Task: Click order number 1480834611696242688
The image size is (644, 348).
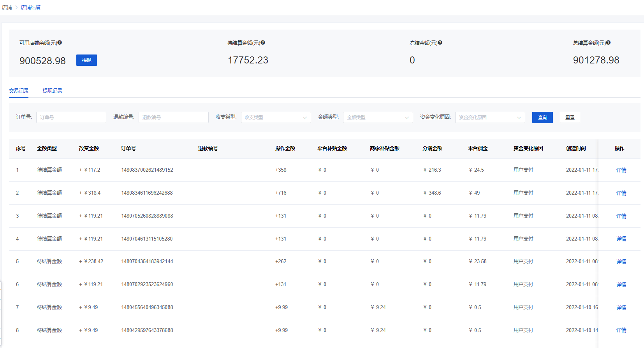Action: point(147,193)
